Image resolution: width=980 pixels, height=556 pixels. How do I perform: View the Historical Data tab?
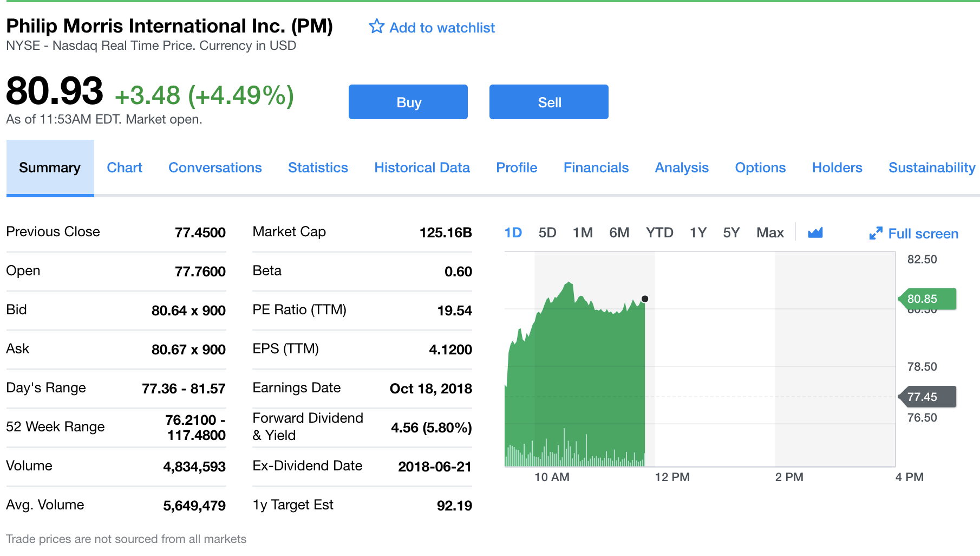point(422,168)
